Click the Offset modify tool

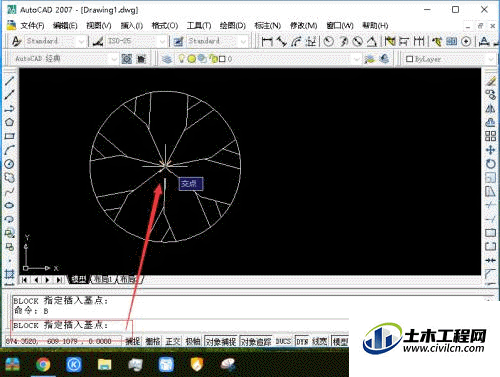pos(491,122)
